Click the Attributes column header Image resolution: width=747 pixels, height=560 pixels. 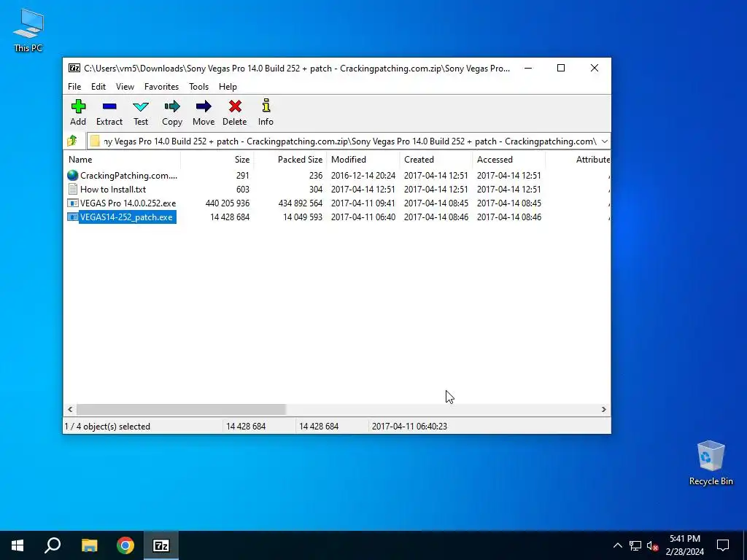point(578,160)
